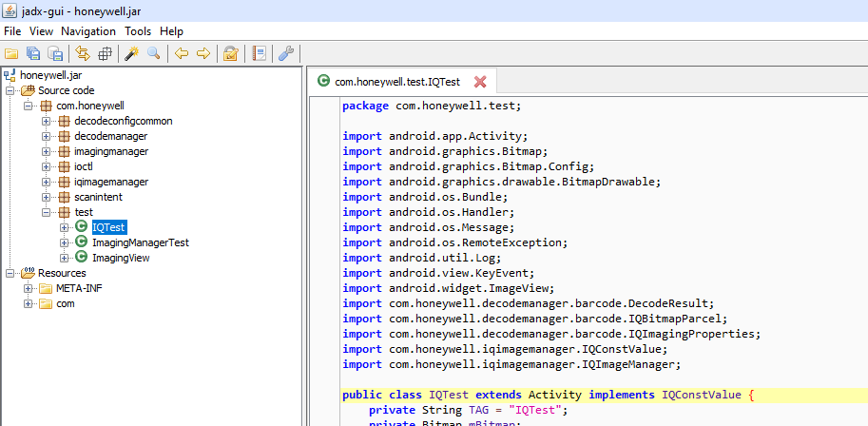The width and height of the screenshot is (868, 426).
Task: Click the import IQImageManager line
Action: coord(511,364)
